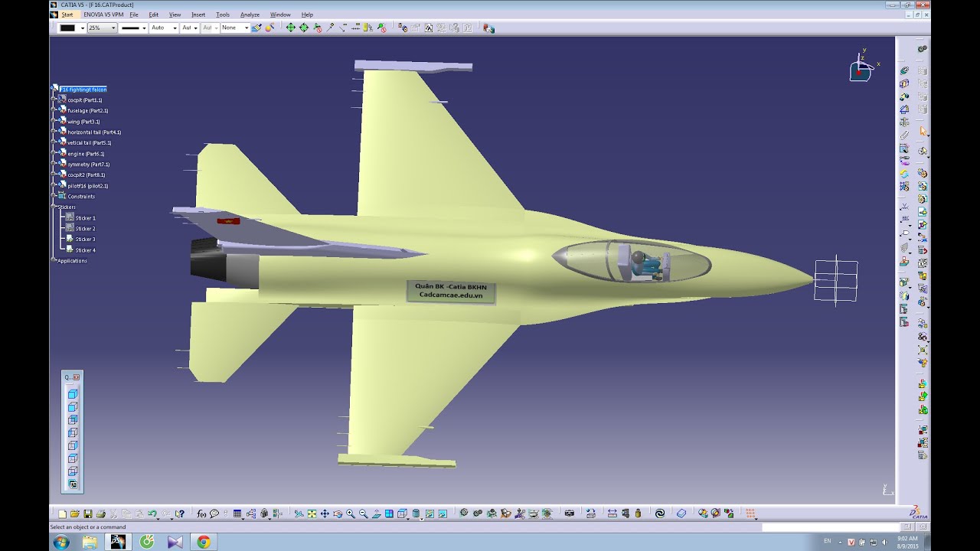Viewport: 980px width, 551px height.
Task: Click the Copy icon
Action: pos(126,514)
